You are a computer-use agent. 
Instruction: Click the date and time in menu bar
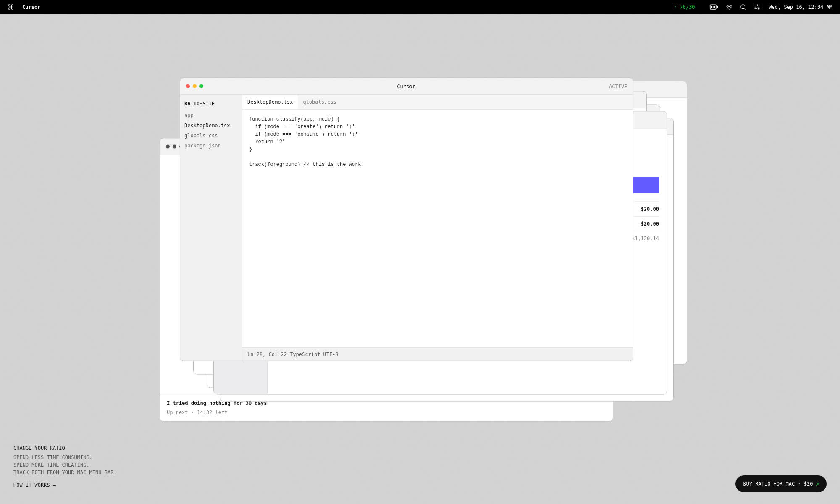point(800,7)
